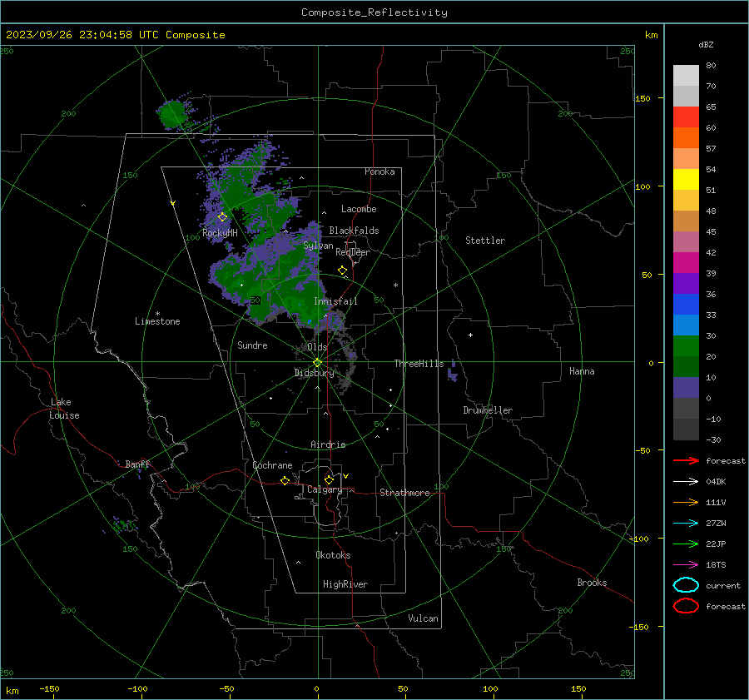Click the green storm cell in northwest corner
The width and height of the screenshot is (749, 700).
pyautogui.click(x=173, y=115)
